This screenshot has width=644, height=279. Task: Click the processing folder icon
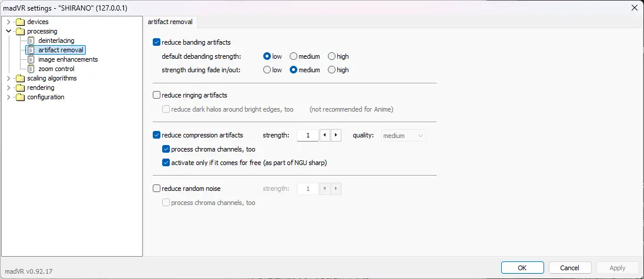pos(21,31)
